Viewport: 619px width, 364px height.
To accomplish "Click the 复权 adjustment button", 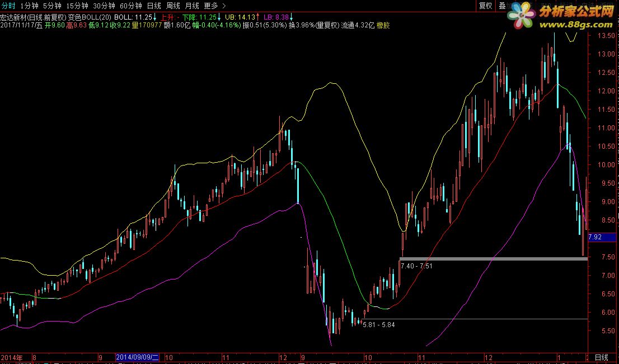I will [485, 6].
